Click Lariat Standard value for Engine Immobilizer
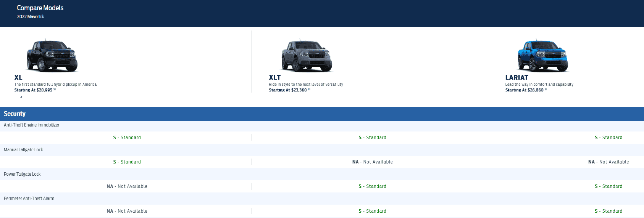Screen dimensions: 644x218 608,138
